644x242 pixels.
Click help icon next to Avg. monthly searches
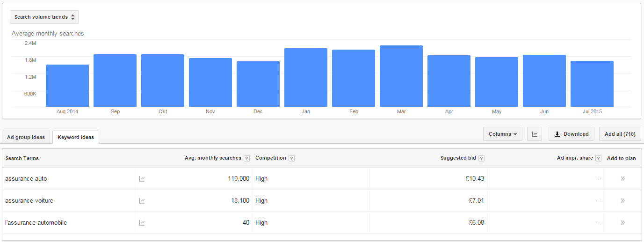click(246, 158)
